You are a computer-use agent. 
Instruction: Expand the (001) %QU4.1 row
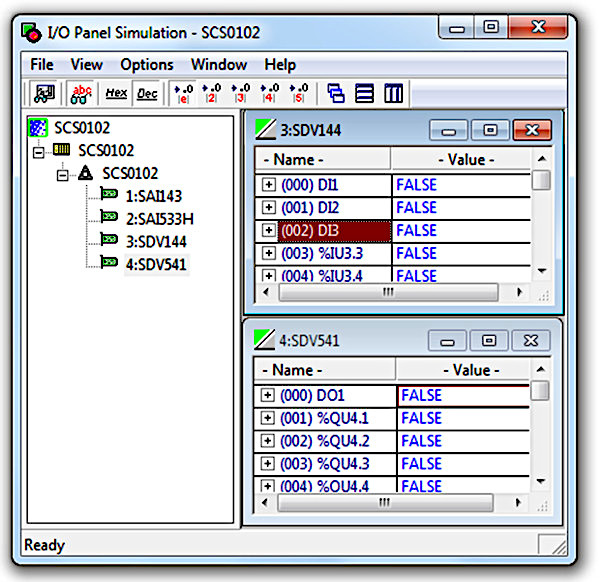pos(267,418)
